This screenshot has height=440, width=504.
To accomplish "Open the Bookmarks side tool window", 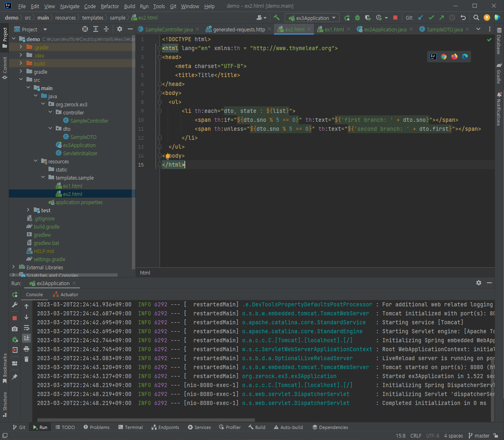I will 5,368.
